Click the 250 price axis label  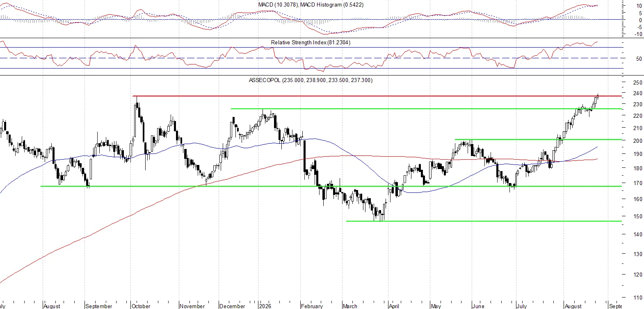click(638, 82)
